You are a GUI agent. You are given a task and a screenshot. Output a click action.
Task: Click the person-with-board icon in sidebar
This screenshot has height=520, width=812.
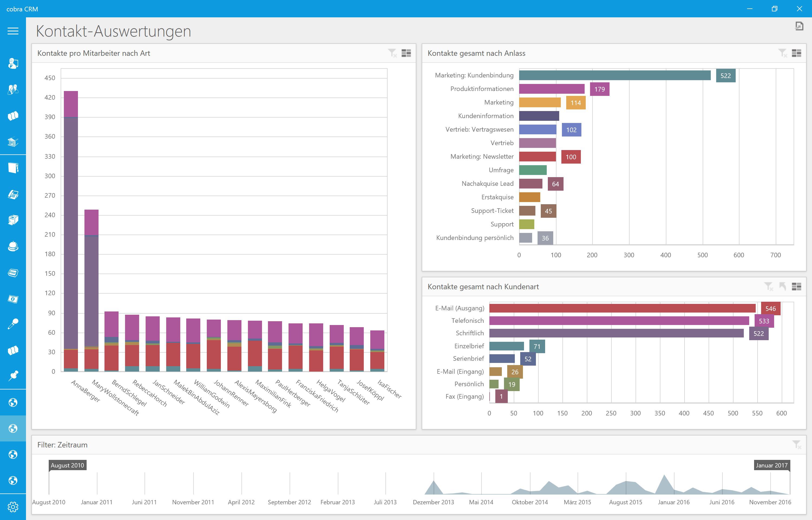(x=13, y=63)
